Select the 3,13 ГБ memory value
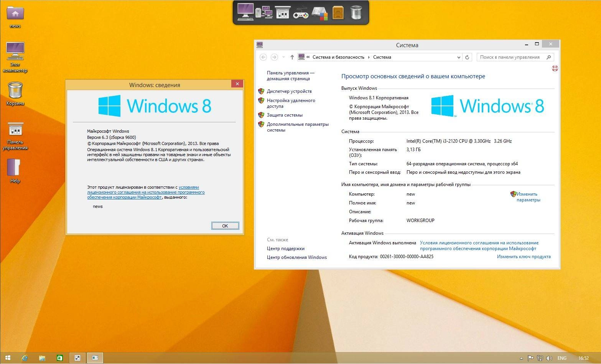This screenshot has height=364, width=601. 413,150
